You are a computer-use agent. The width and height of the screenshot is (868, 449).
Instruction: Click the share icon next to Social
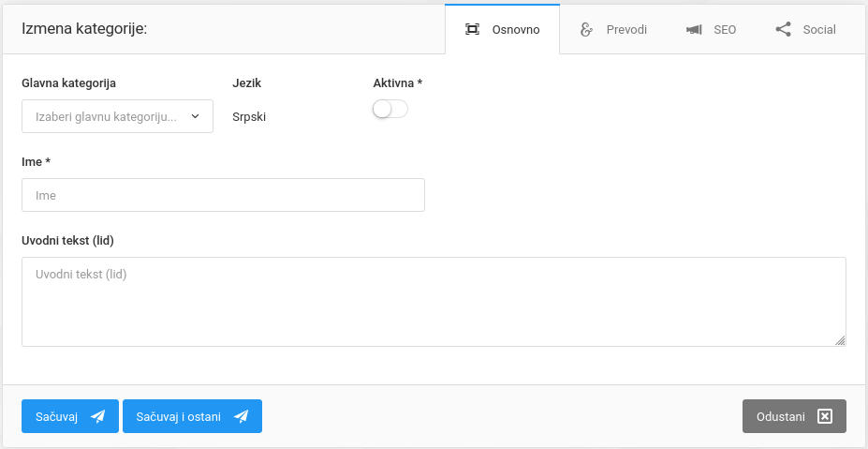[784, 29]
